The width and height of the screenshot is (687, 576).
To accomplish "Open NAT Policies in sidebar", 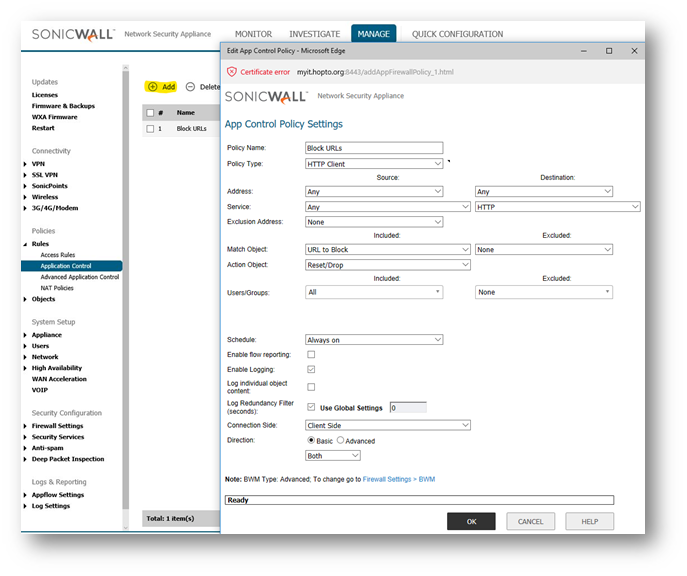I will click(57, 288).
